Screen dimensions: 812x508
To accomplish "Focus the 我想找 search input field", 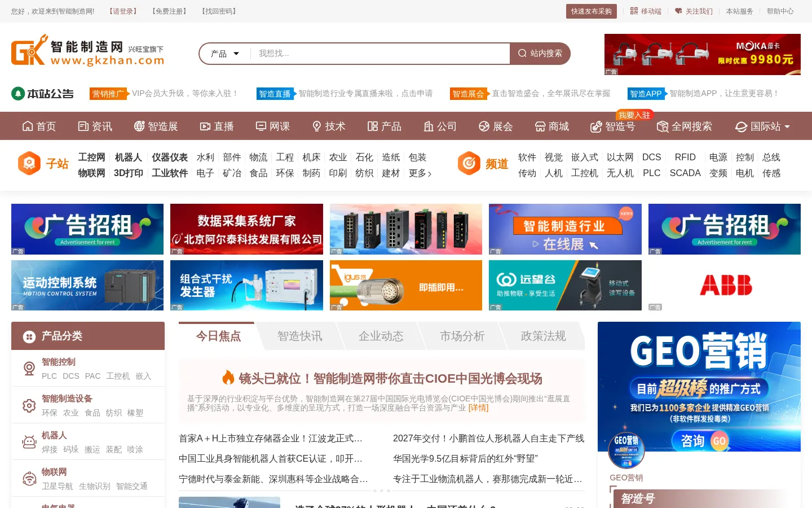I will (x=381, y=54).
